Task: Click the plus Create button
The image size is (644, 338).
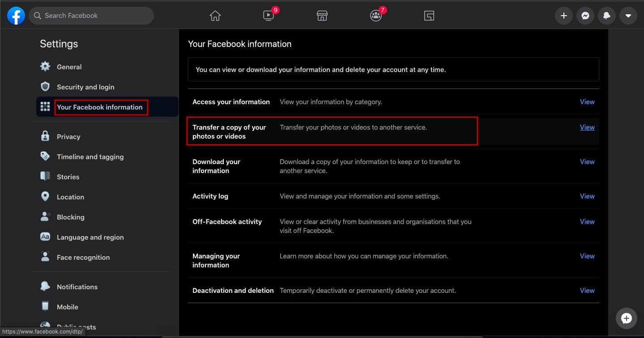Action: pyautogui.click(x=564, y=16)
